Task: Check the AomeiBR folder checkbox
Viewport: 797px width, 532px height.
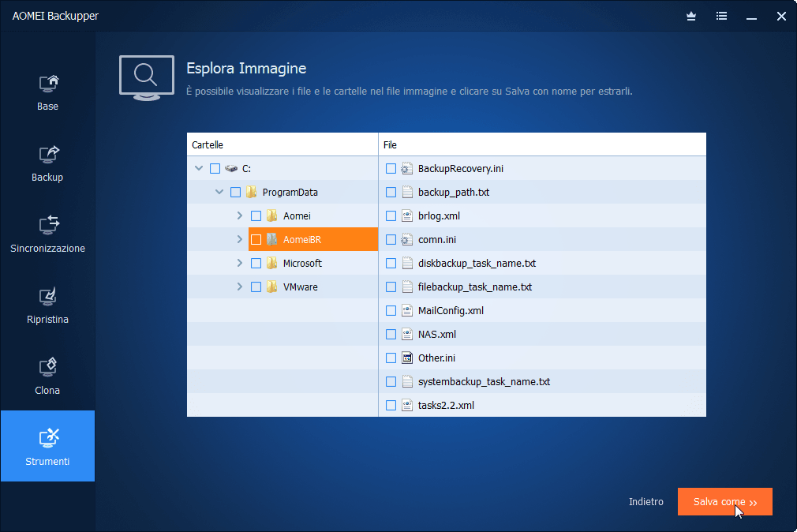Action: tap(256, 239)
